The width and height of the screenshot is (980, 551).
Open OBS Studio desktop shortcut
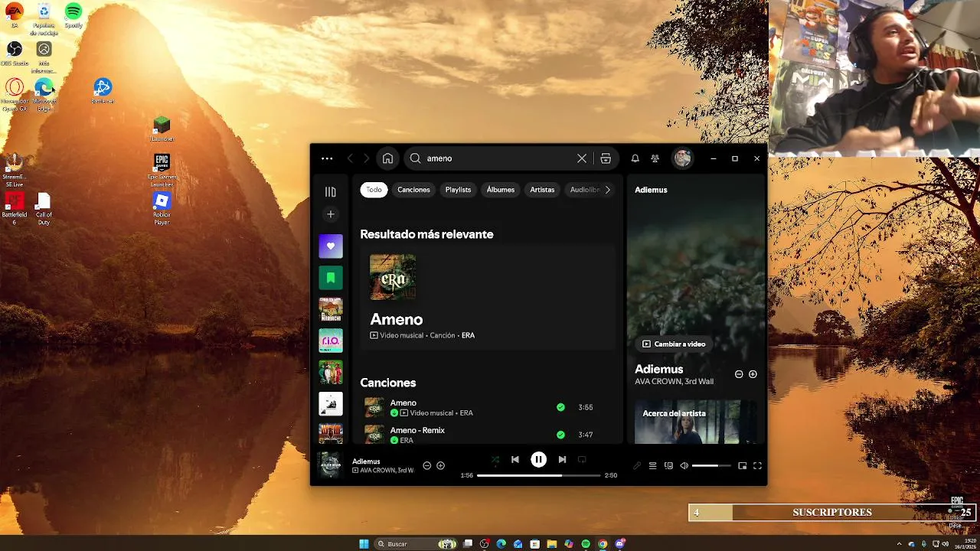pos(15,54)
